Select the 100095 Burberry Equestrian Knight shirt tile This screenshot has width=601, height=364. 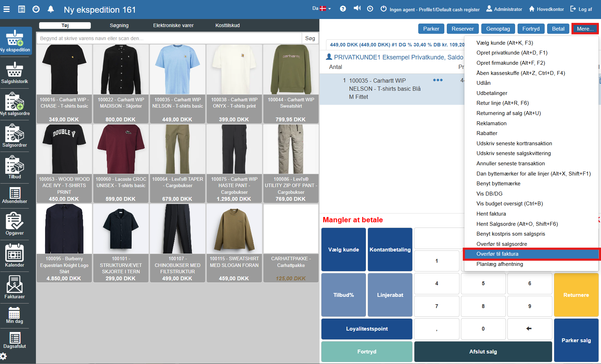64,243
